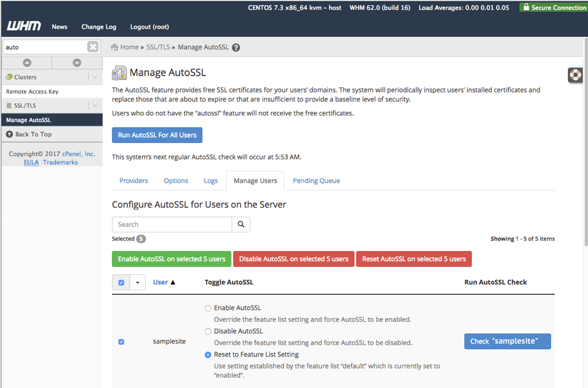Click the Home icon in breadcrumb

pyautogui.click(x=114, y=47)
